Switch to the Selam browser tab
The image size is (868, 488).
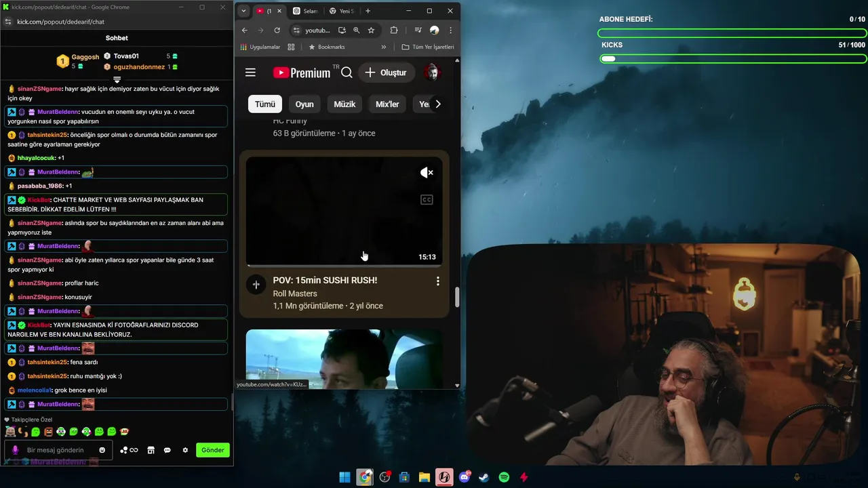point(305,11)
